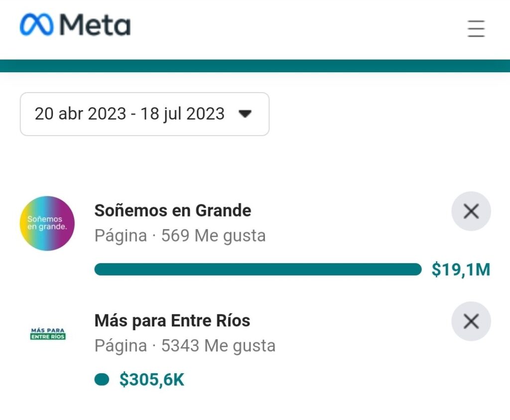Click the small teal spending dot
The height and width of the screenshot is (420, 510).
102,380
